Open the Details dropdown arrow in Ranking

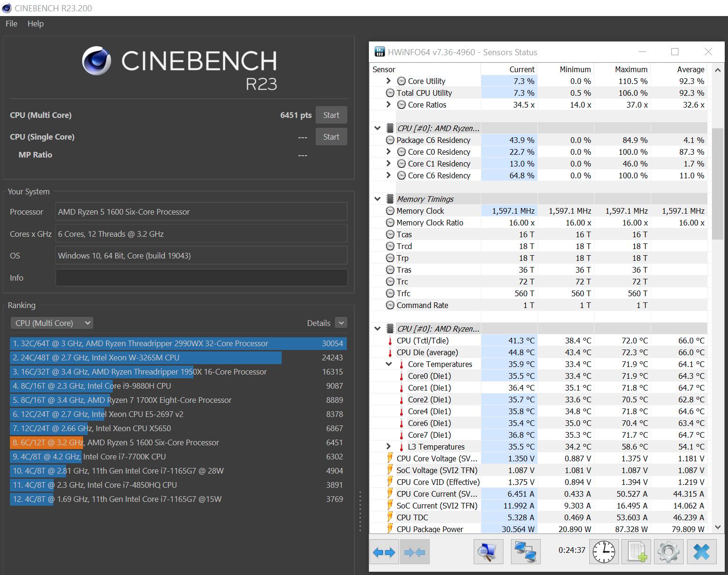coord(341,323)
